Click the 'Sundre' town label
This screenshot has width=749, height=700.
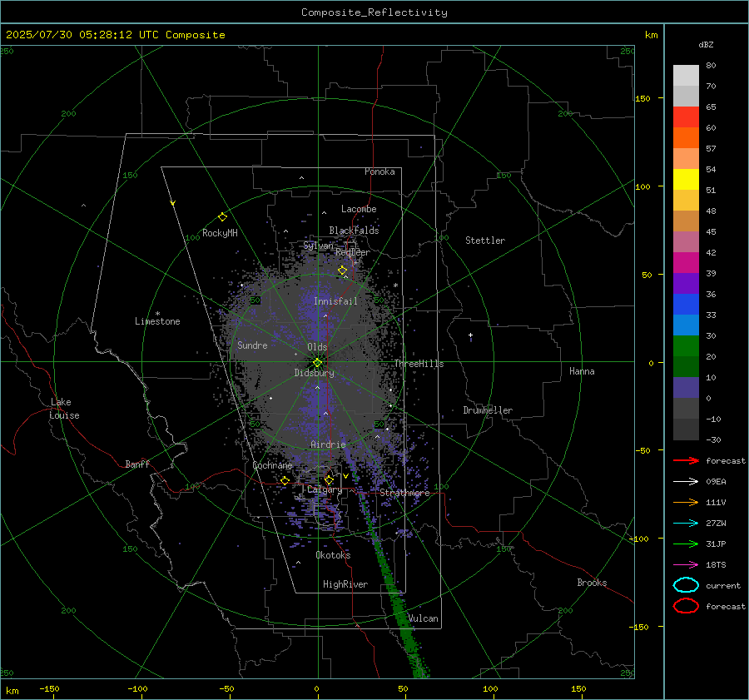point(252,345)
